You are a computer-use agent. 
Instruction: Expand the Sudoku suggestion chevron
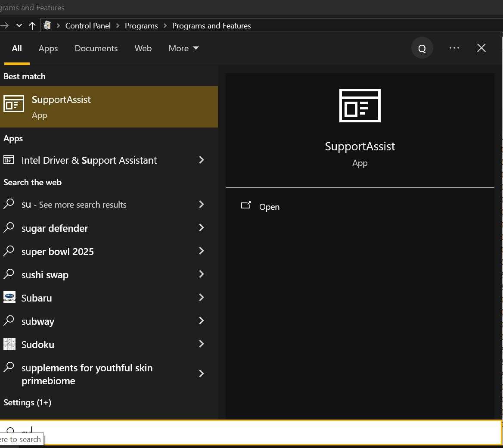coord(202,344)
